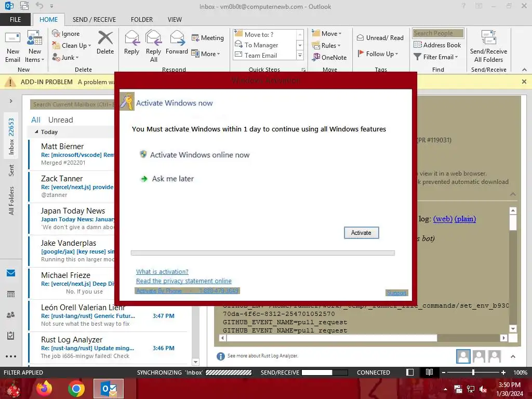Open the Junk dropdown
Image resolution: width=532 pixels, height=399 pixels.
[x=65, y=57]
